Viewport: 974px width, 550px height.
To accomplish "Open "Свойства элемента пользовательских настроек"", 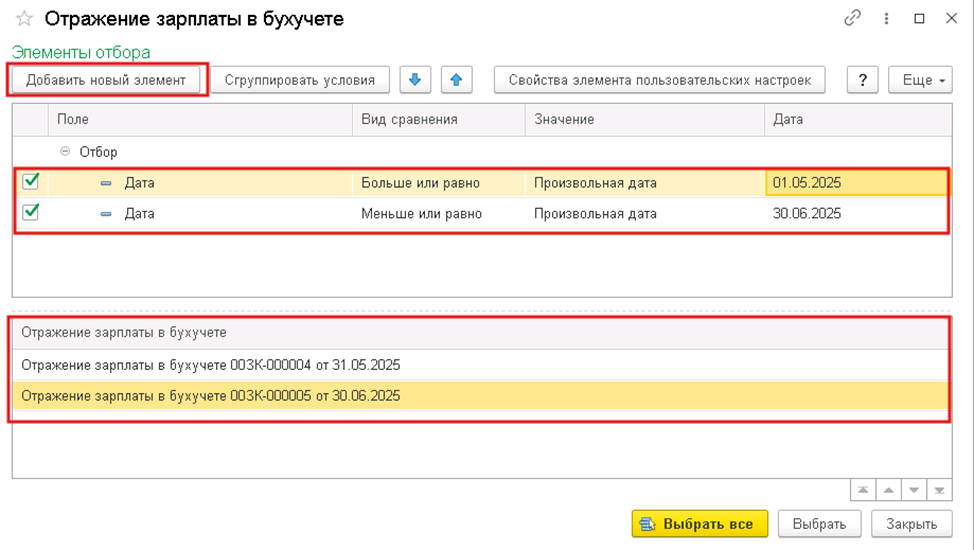I will tap(659, 80).
